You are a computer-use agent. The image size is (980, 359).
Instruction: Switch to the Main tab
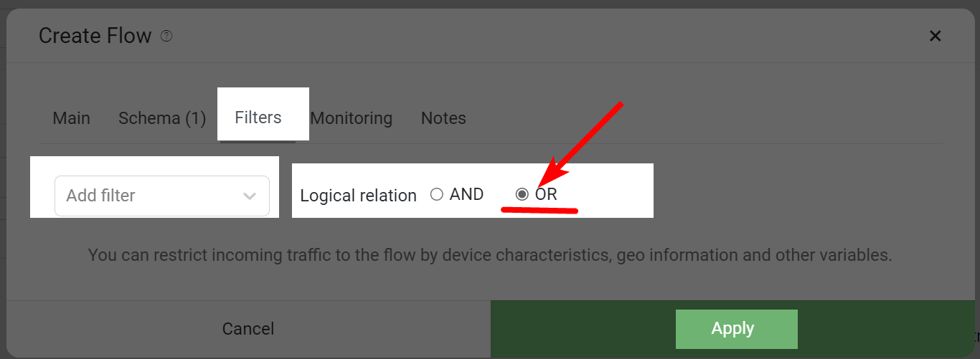click(x=72, y=118)
